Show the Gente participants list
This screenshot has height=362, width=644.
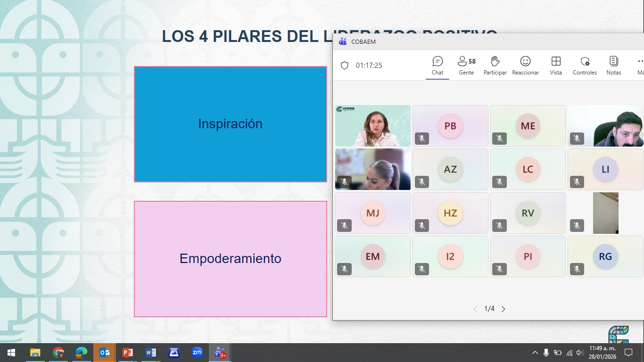pos(466,66)
